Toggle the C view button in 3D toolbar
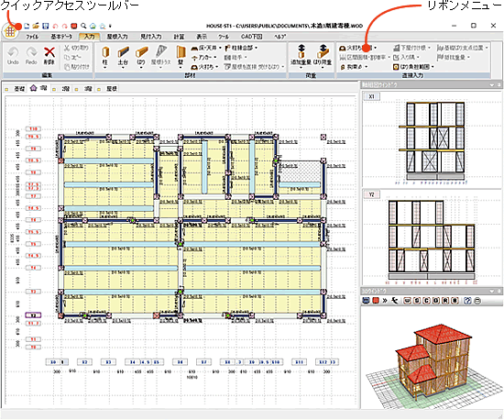Screen dimensions: 504x420 (426, 301)
